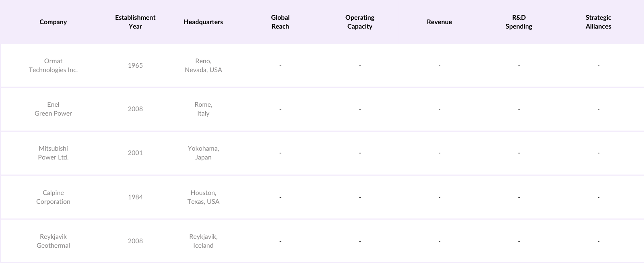Click the Company column header

pyautogui.click(x=53, y=22)
